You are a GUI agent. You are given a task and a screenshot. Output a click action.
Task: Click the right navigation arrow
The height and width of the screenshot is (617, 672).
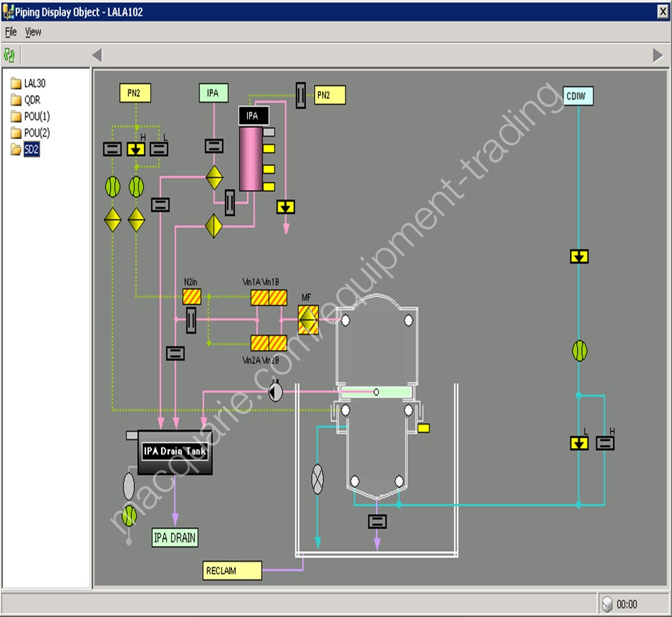[657, 55]
